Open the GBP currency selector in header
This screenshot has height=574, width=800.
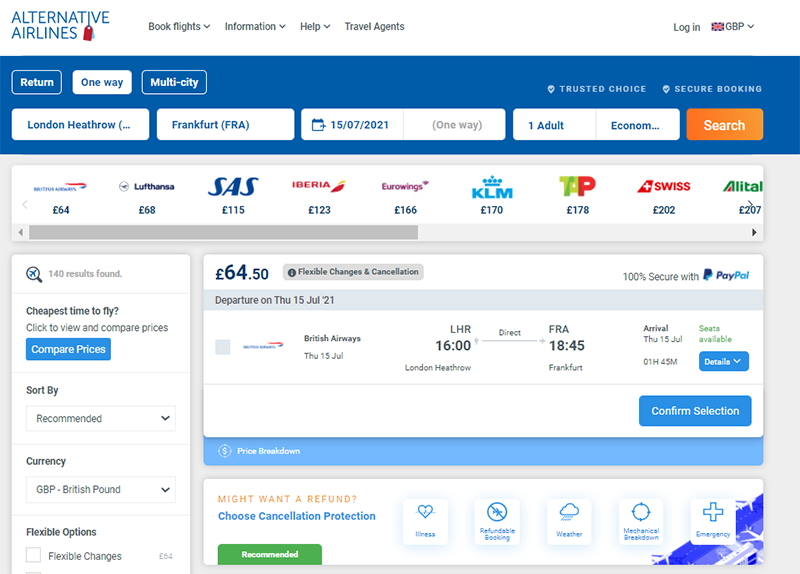(x=733, y=27)
